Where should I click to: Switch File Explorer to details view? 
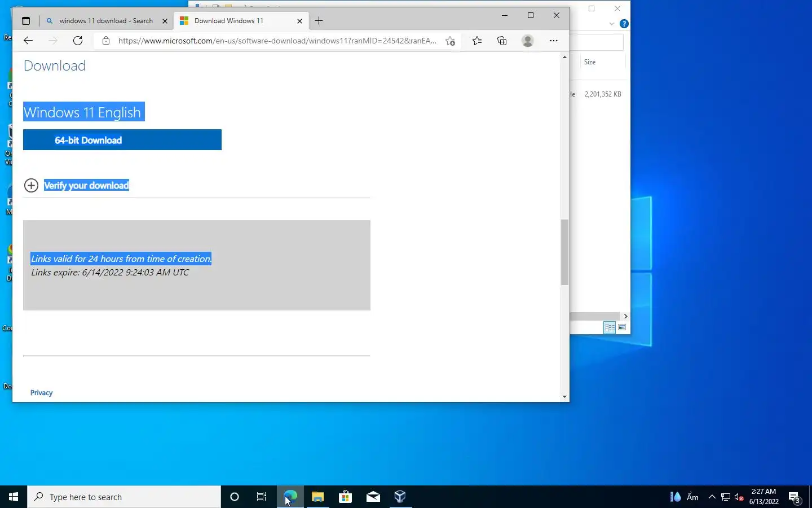610,327
